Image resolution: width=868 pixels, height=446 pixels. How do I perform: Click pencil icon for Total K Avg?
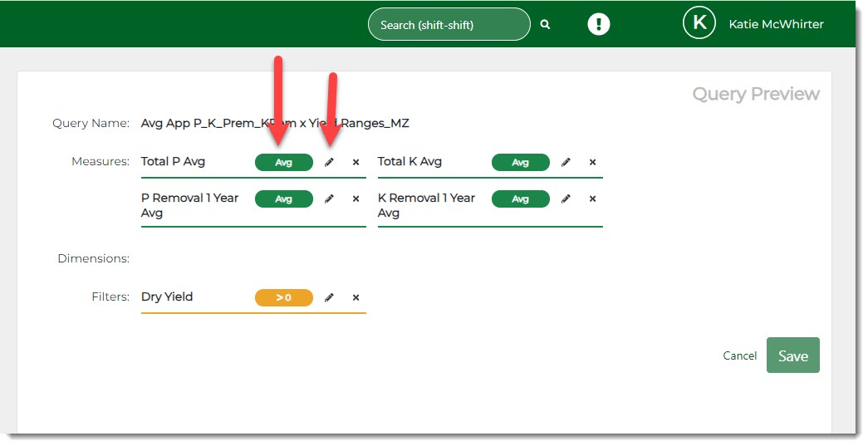[566, 163]
